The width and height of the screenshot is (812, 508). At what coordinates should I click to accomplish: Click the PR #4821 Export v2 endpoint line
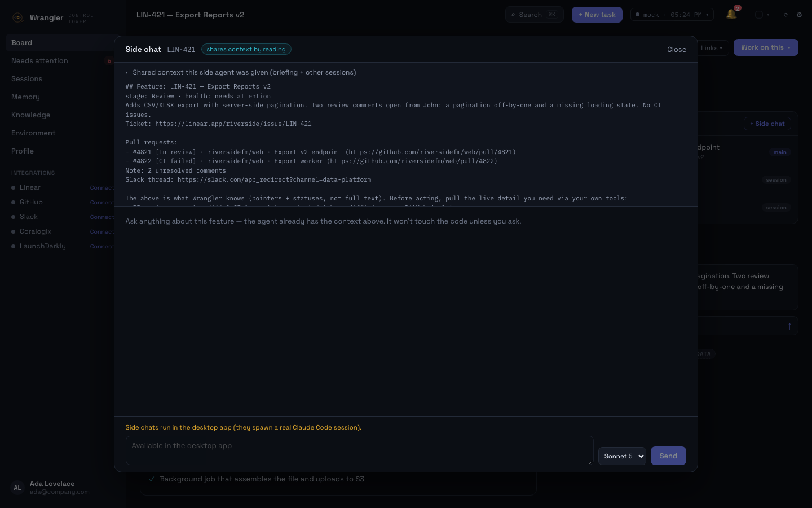[320, 152]
